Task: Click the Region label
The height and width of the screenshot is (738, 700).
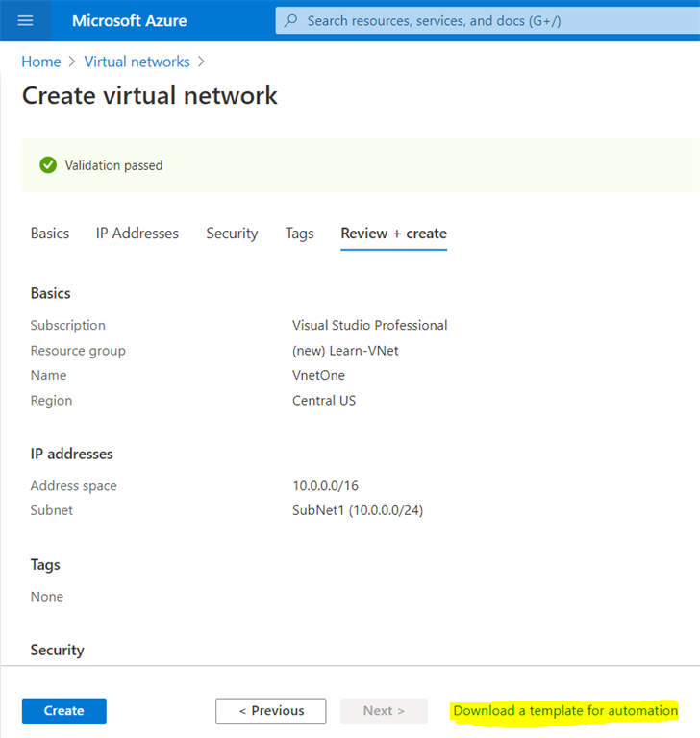Action: [51, 401]
